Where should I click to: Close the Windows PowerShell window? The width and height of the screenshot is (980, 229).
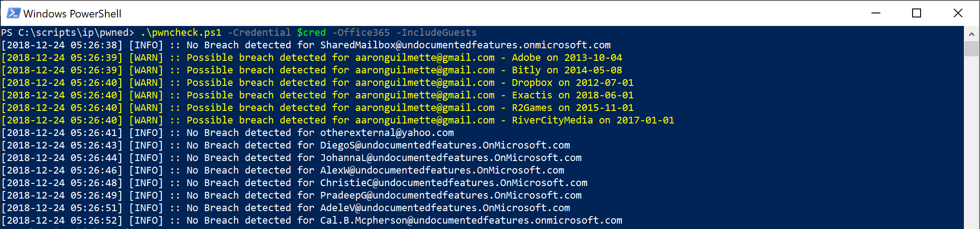pos(958,13)
